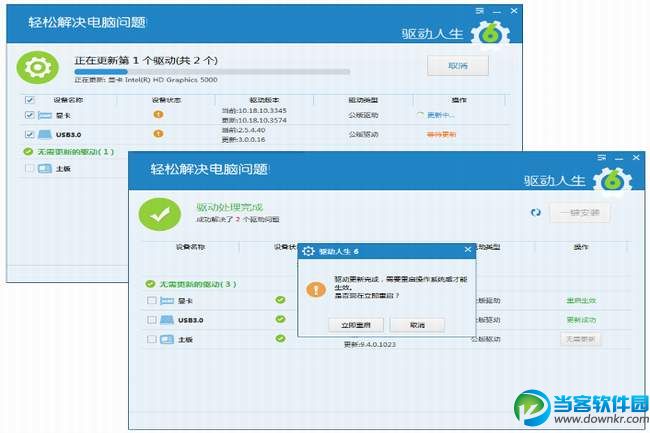The width and height of the screenshot is (650, 433).
Task: Click the green check beside 无需更新的驱动(1)
Action: click(28, 152)
